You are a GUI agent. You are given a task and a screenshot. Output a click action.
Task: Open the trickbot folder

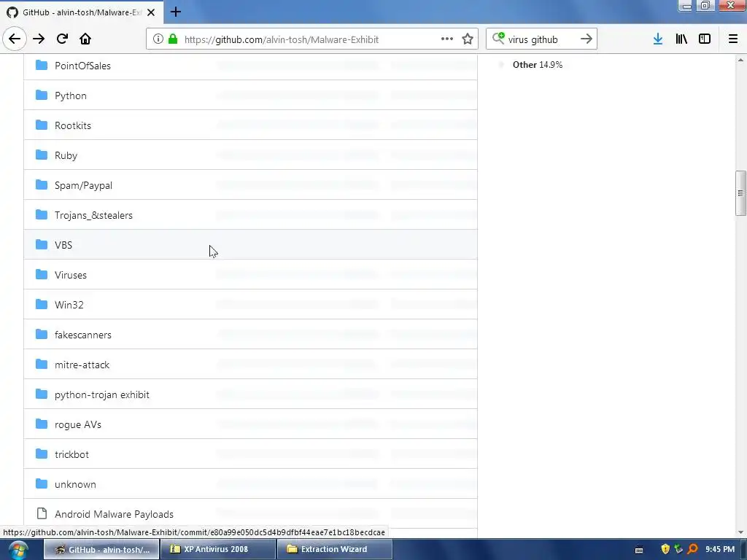coord(71,454)
